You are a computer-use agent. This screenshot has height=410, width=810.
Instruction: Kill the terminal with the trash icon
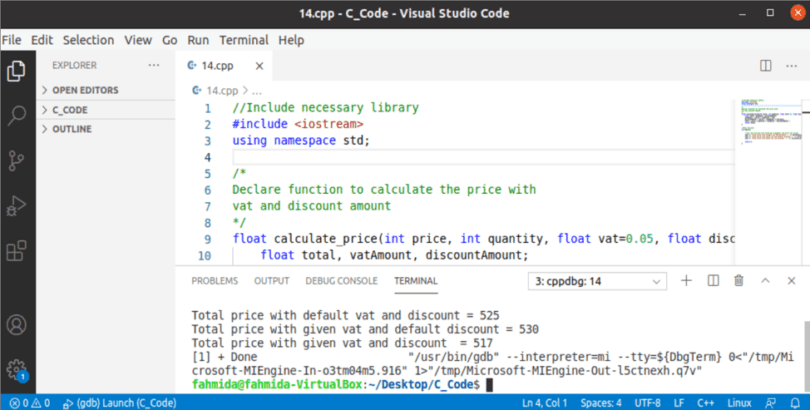tap(738, 281)
